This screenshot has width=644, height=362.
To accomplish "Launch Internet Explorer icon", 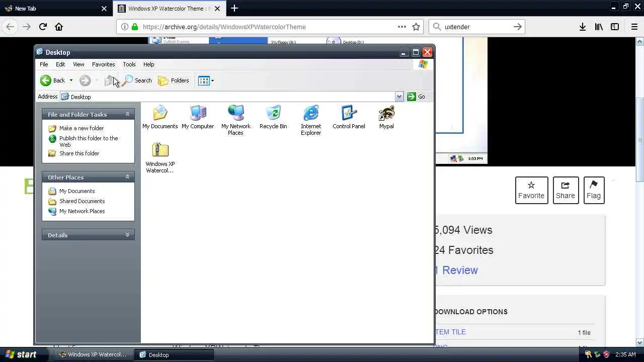I will coord(311,120).
